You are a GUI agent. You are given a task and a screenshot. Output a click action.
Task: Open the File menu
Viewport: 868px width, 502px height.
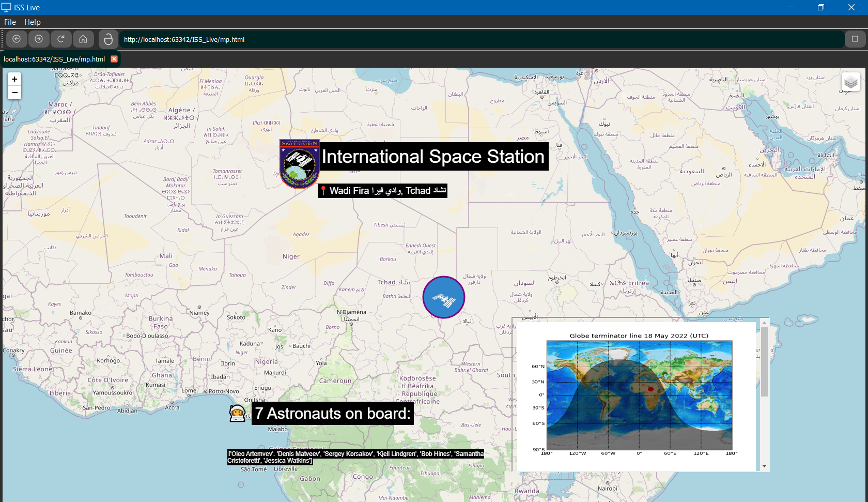point(10,22)
